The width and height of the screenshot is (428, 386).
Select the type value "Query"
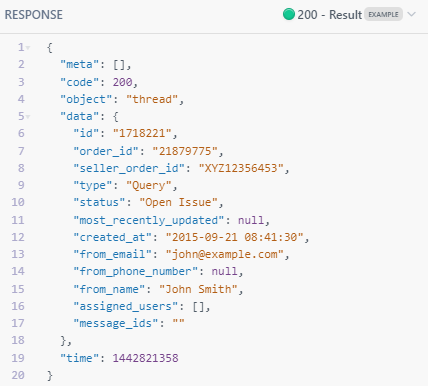point(149,185)
